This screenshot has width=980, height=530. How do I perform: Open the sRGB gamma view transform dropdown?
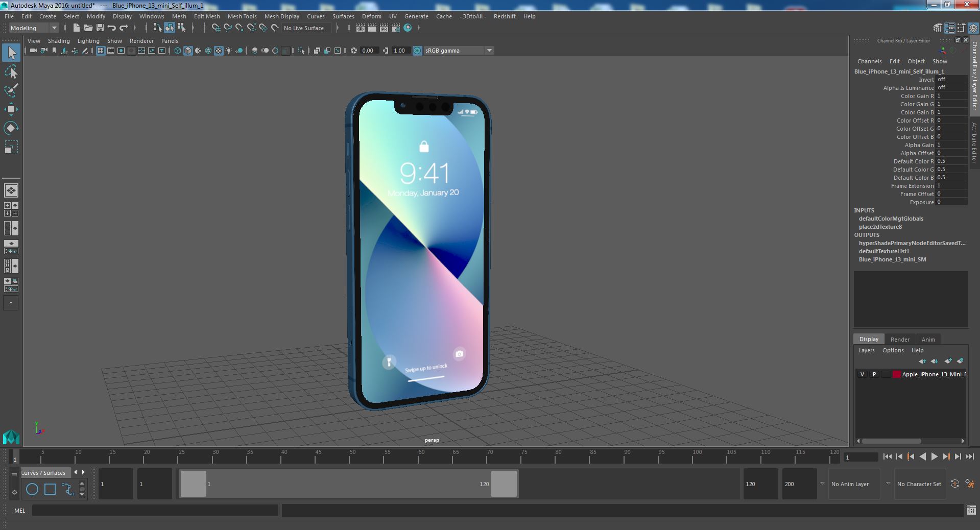pos(458,51)
